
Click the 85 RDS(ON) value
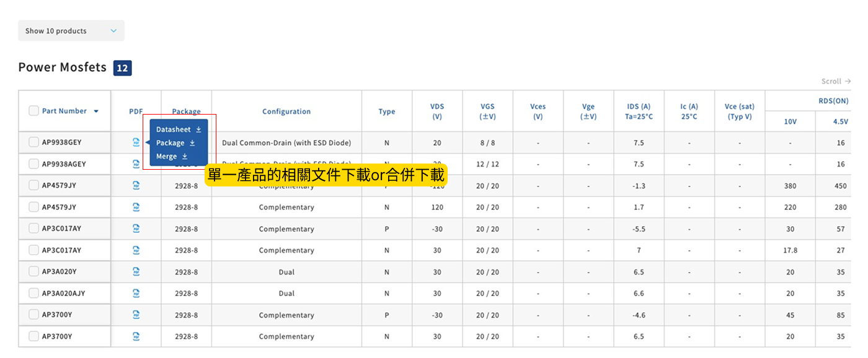point(841,315)
